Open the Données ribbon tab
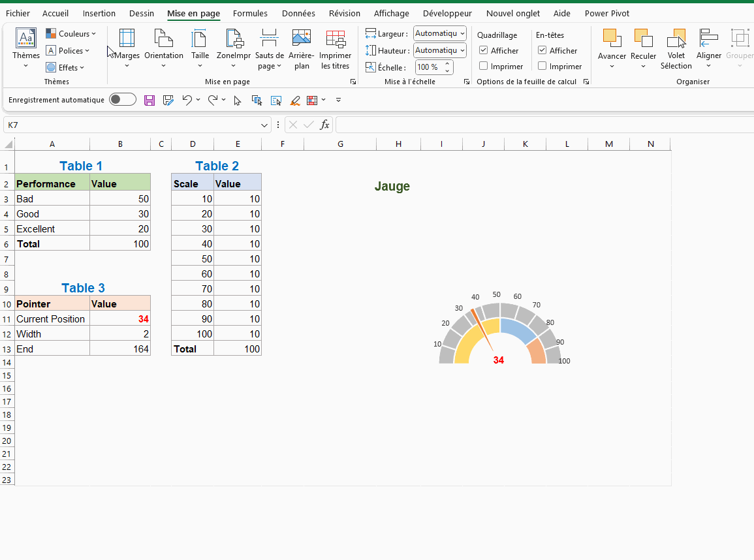This screenshot has height=560, width=754. (298, 13)
